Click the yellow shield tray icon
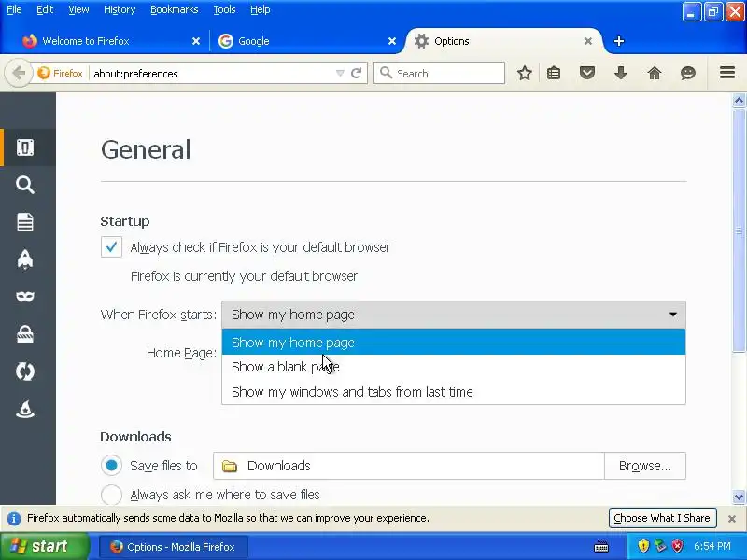Screen dimensions: 747x560 [643, 546]
